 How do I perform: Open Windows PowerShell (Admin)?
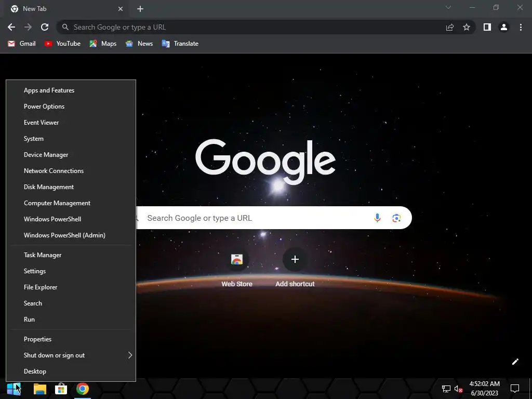point(71,235)
